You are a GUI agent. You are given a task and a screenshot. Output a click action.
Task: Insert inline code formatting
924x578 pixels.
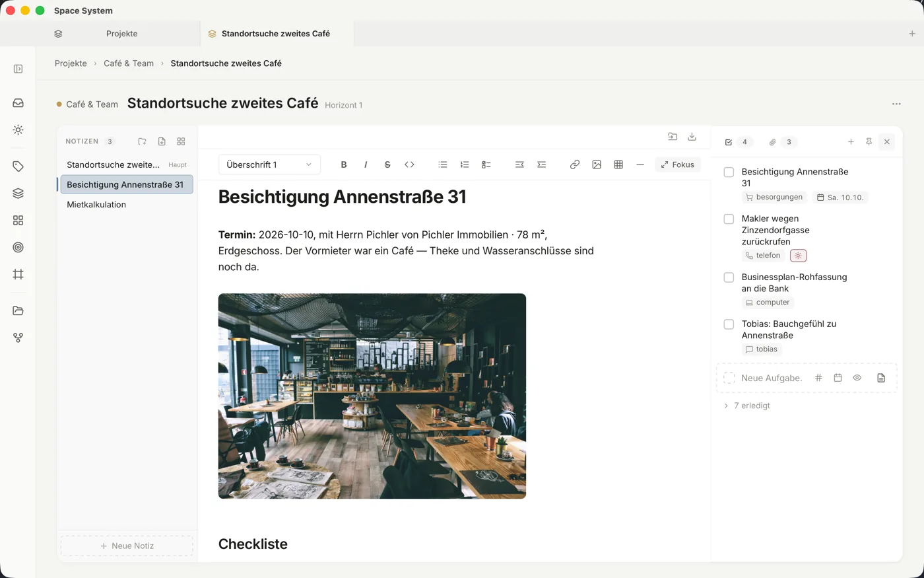coord(409,164)
